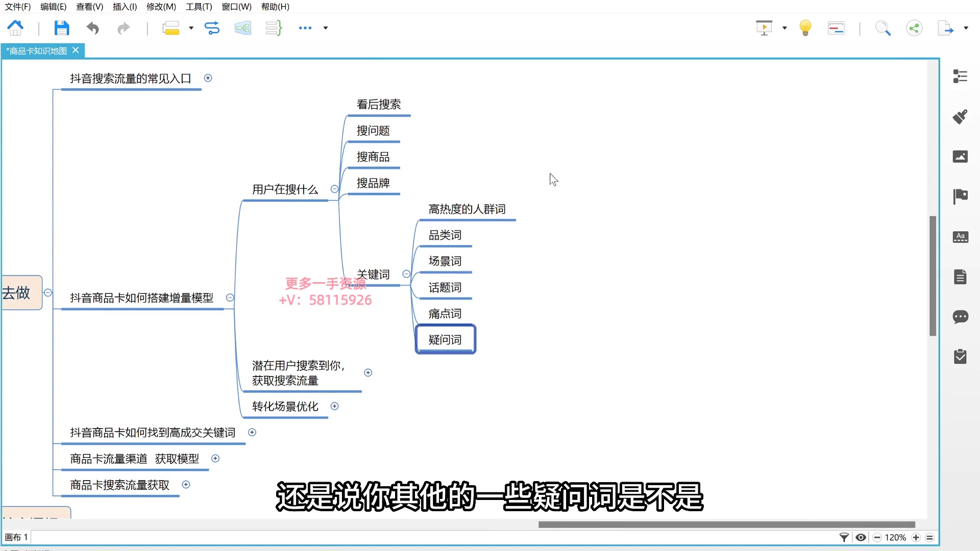
Task: Open the 工具(T) menu
Action: [199, 7]
